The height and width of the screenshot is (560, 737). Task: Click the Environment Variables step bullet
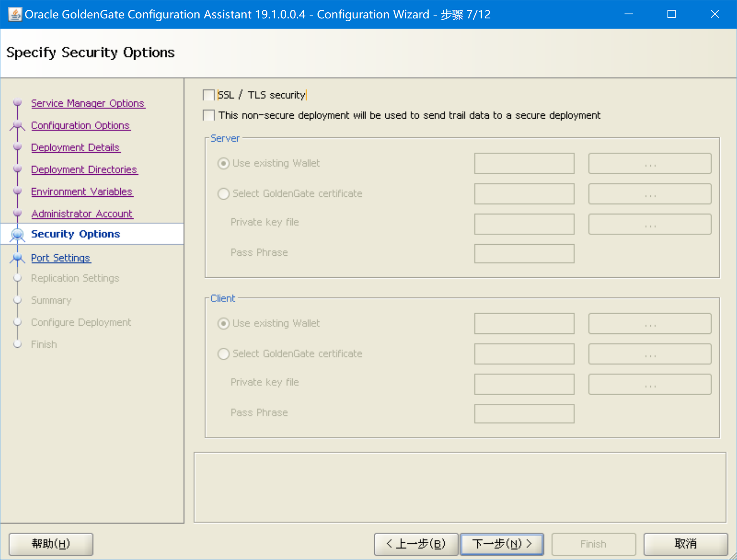tap(17, 191)
